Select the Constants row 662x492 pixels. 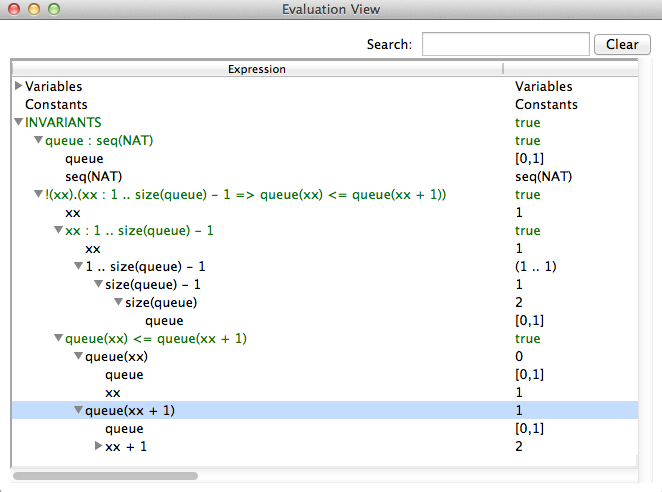[x=56, y=105]
